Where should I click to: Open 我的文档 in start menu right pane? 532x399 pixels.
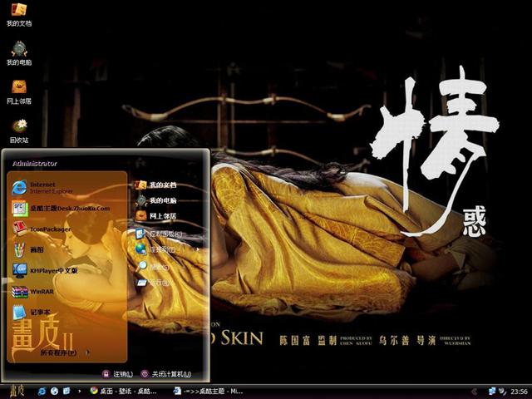point(156,185)
